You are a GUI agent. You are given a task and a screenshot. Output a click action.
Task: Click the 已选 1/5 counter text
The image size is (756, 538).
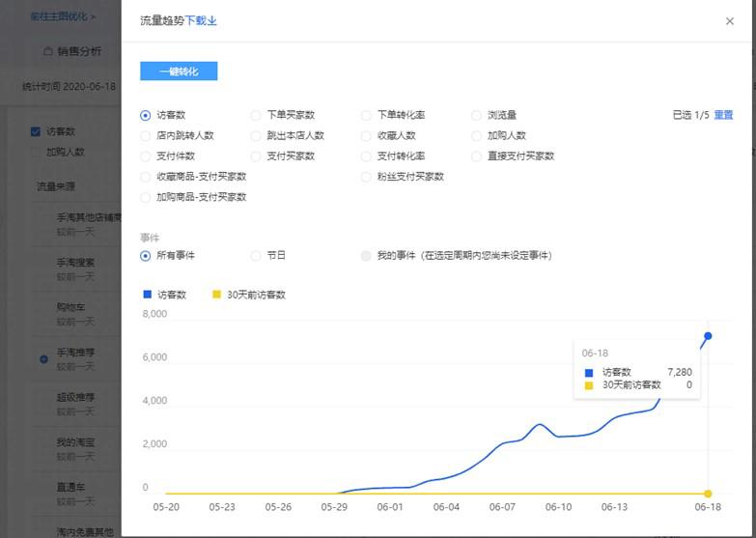click(x=690, y=115)
